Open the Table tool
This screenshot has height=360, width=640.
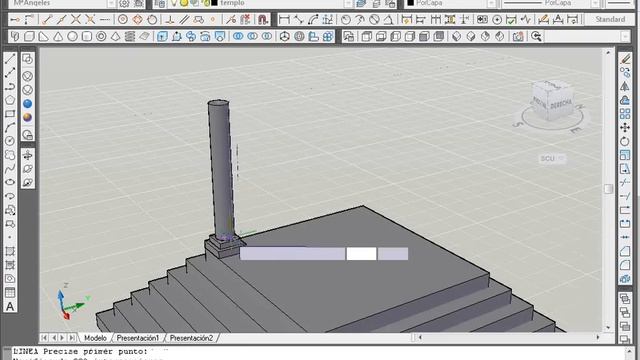click(x=10, y=293)
